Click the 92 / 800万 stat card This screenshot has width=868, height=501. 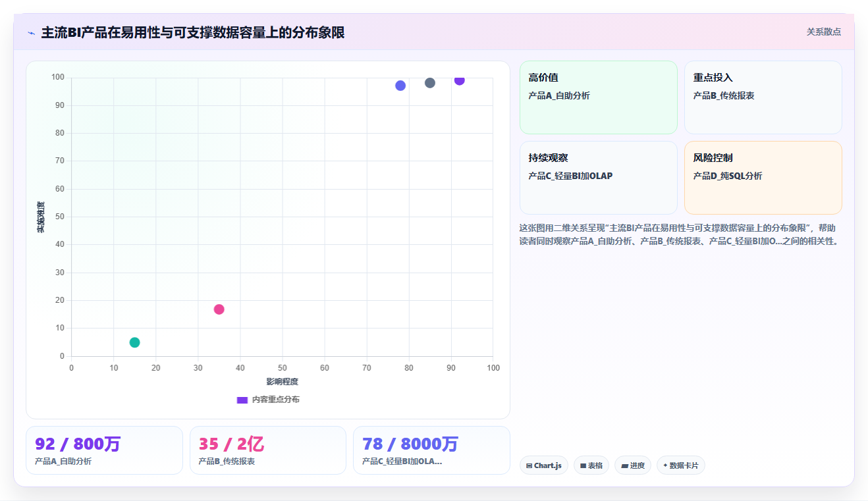point(104,450)
